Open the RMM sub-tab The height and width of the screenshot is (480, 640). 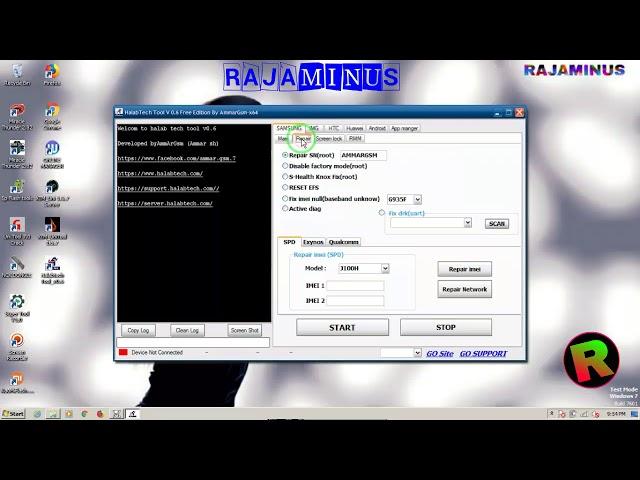355,139
